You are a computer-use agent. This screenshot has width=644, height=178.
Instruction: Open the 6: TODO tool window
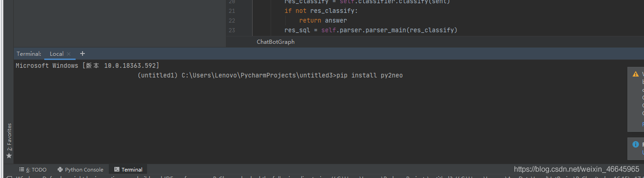[33, 170]
